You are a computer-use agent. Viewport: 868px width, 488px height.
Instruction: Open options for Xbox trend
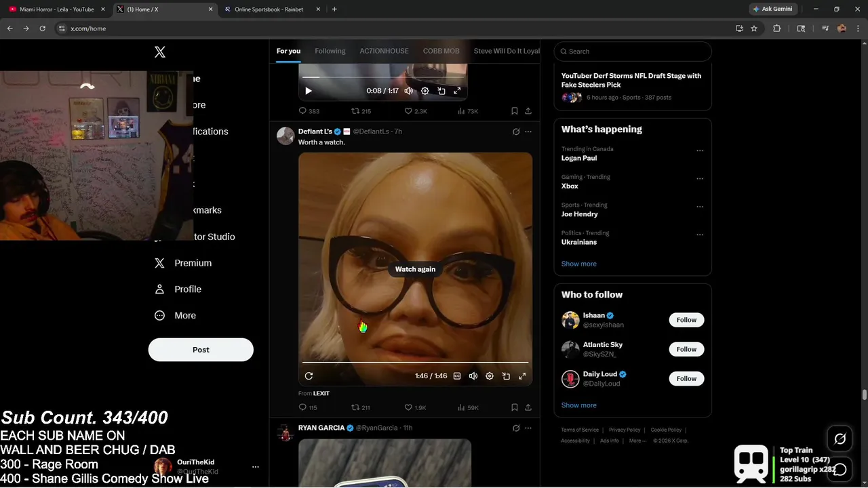pyautogui.click(x=700, y=179)
